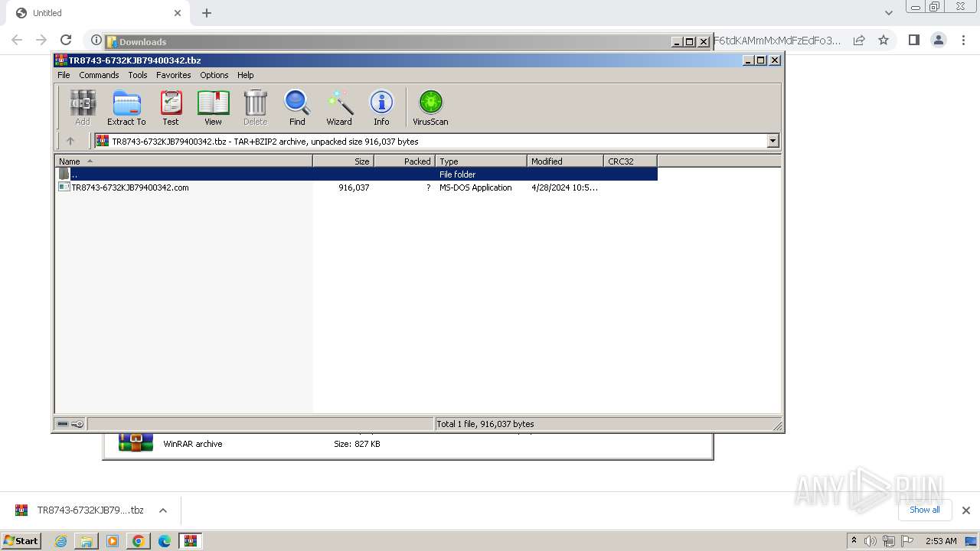Click the WinRAR archive icon in Downloads window

pos(136,443)
